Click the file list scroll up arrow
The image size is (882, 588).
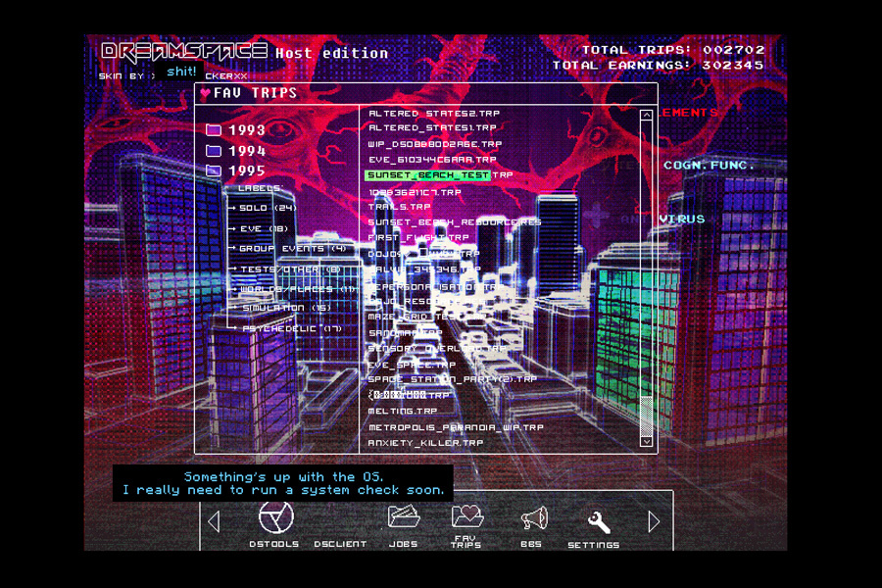coord(646,116)
